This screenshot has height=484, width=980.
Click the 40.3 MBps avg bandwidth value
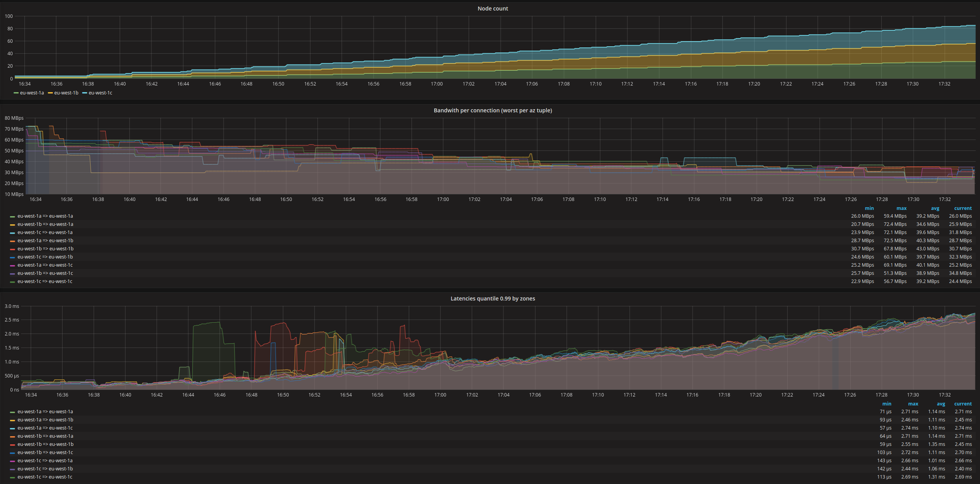coord(928,241)
